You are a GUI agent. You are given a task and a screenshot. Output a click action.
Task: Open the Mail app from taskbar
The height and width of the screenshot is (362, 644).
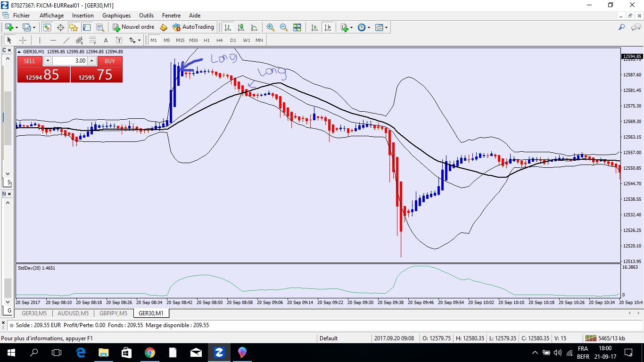(196, 352)
